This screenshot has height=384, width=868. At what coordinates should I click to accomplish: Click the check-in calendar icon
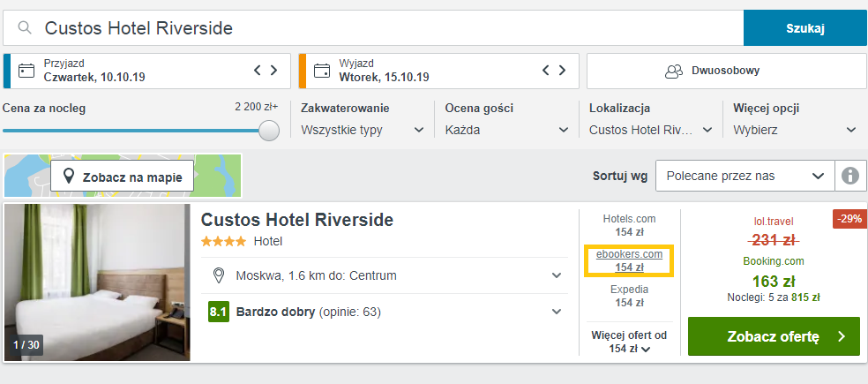[26, 71]
